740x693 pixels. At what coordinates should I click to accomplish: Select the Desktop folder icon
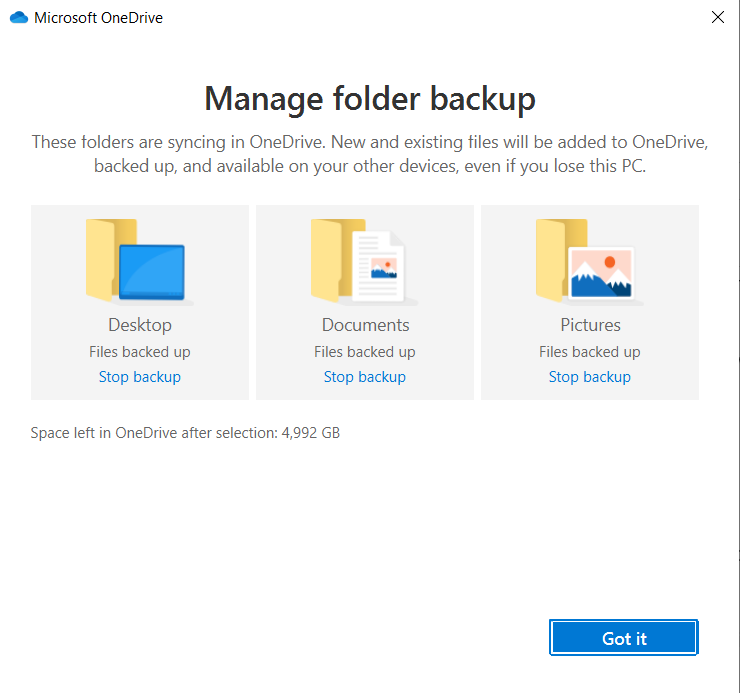click(x=139, y=261)
